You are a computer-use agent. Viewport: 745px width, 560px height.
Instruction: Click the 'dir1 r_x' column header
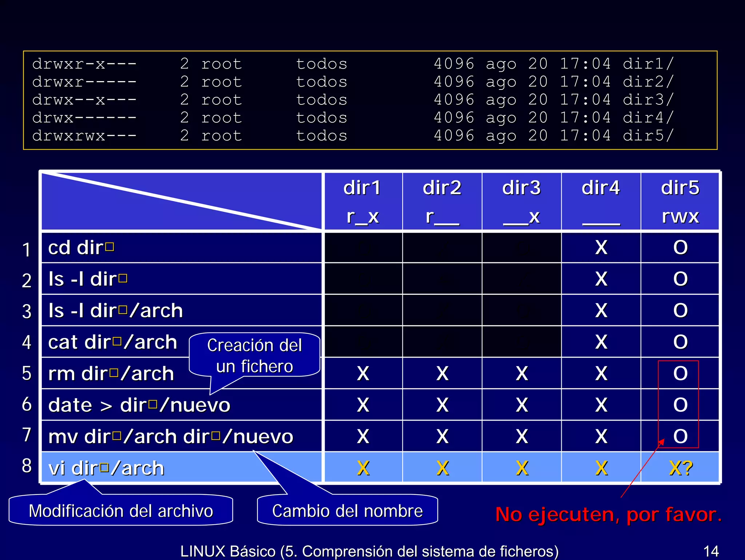[363, 201]
